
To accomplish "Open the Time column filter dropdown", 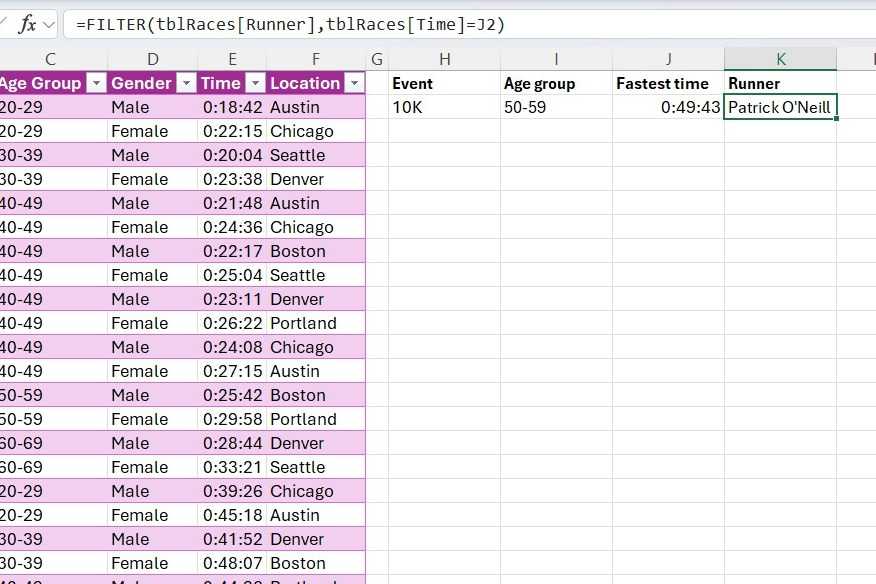I will pyautogui.click(x=255, y=83).
